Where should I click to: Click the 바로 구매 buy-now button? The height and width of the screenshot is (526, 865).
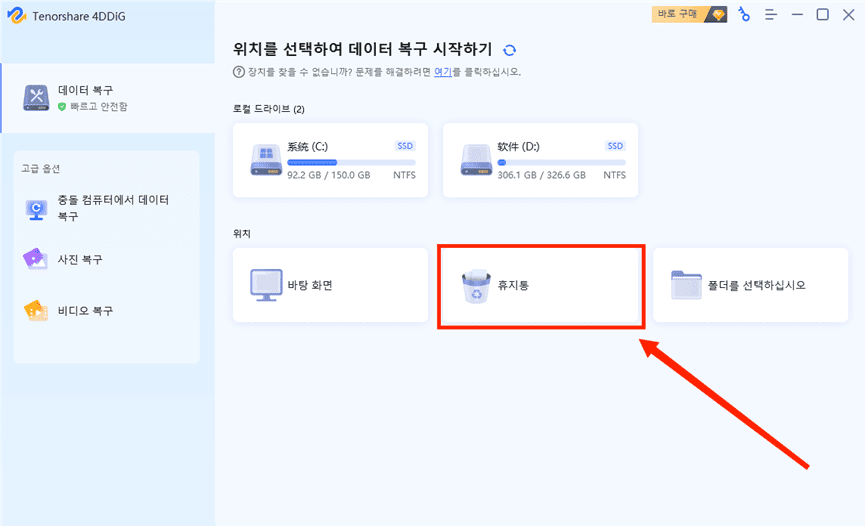coord(689,14)
